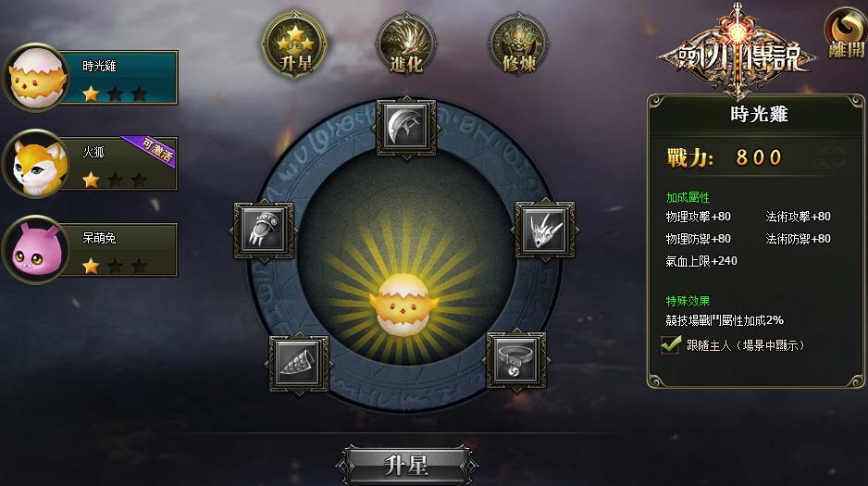The image size is (868, 486).
Task: Select the collar equipment slot at bottom right
Action: 516,361
